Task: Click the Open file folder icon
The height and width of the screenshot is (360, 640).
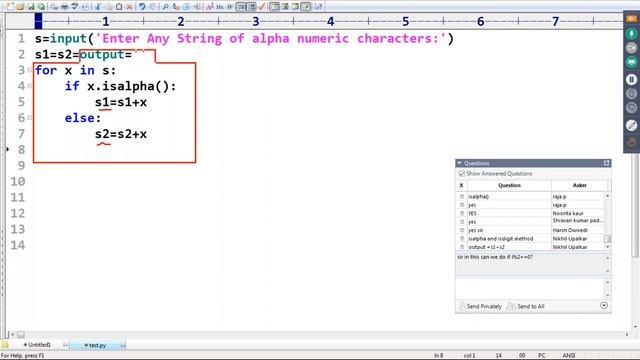Action: (x=20, y=6)
